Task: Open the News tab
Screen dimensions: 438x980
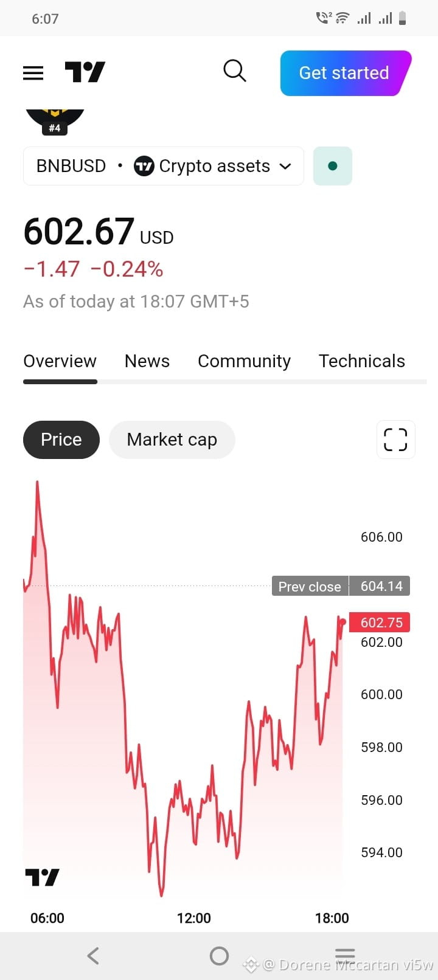Action: click(x=147, y=361)
